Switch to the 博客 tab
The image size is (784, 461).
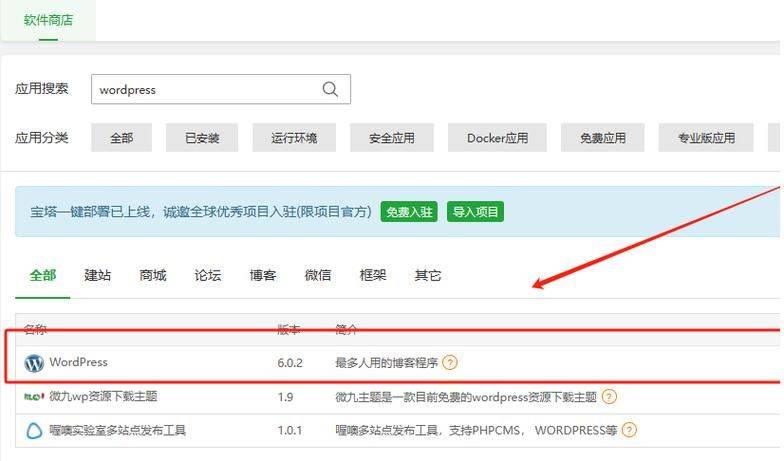[262, 276]
